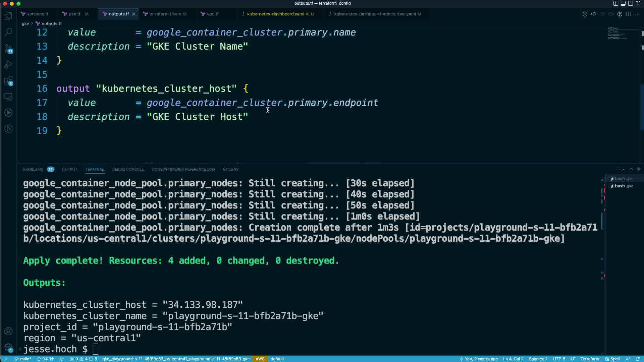The image size is (644, 362).
Task: Open the Explorer view in activity bar
Action: 8,16
